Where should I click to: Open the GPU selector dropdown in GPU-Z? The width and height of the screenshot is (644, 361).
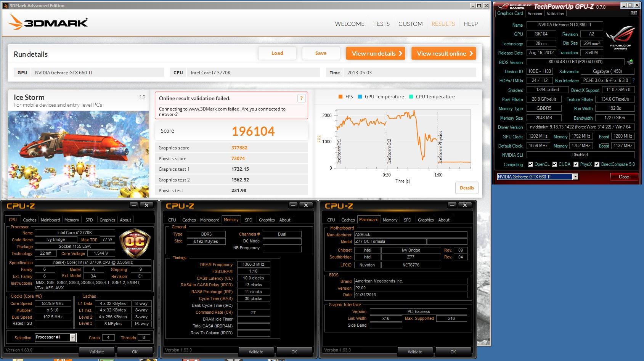(x=575, y=176)
